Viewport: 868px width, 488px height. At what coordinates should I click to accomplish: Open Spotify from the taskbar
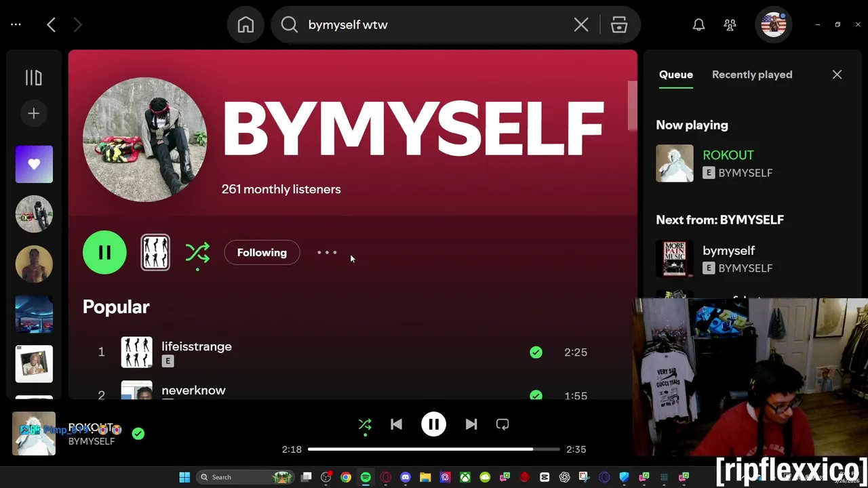click(x=366, y=477)
